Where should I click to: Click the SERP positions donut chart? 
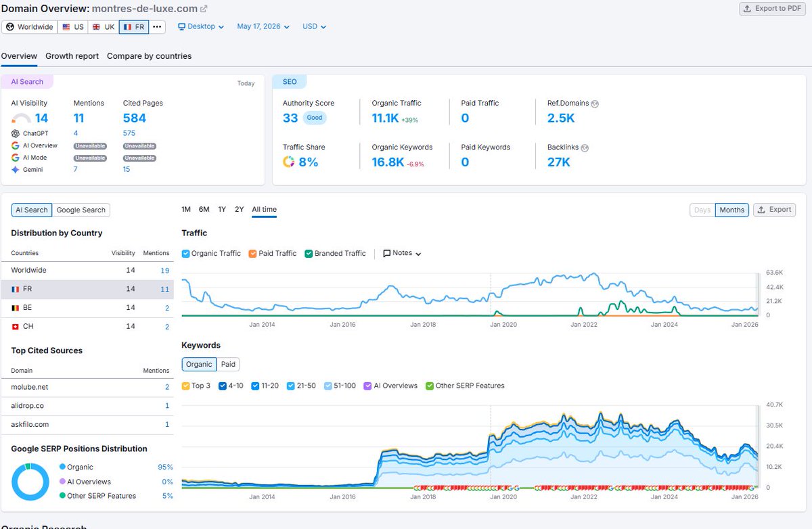click(x=30, y=482)
